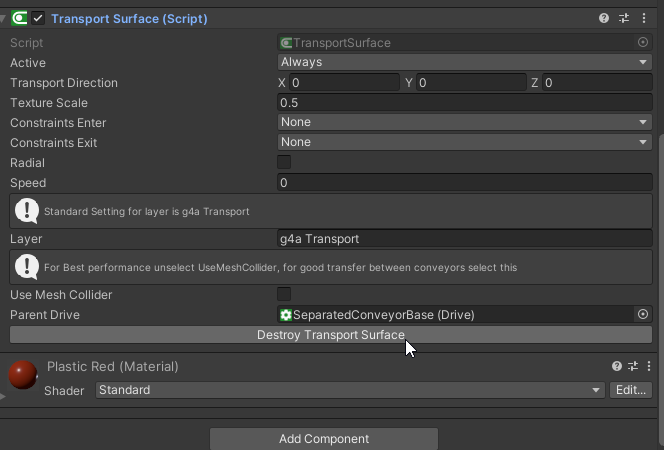Screen dimensions: 664x450
Task: Enable the Radial checkbox
Action: click(284, 162)
